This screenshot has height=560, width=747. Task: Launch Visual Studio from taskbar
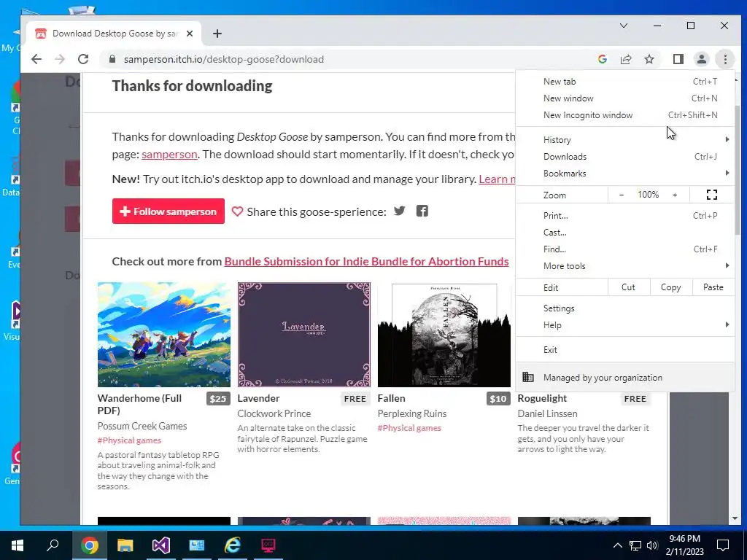[x=161, y=545]
